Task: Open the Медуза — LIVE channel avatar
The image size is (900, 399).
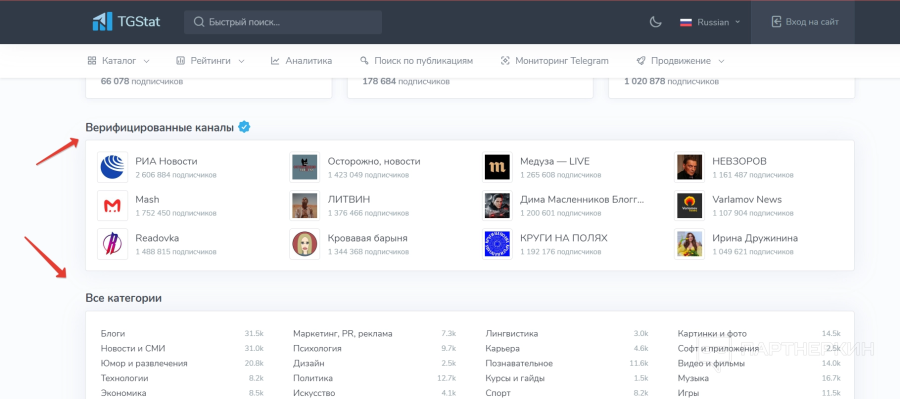Action: pyautogui.click(x=497, y=167)
